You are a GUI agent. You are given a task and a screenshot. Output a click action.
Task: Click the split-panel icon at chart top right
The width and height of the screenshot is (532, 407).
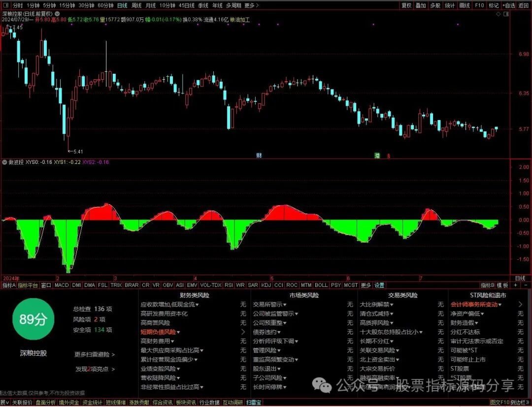coord(506,14)
